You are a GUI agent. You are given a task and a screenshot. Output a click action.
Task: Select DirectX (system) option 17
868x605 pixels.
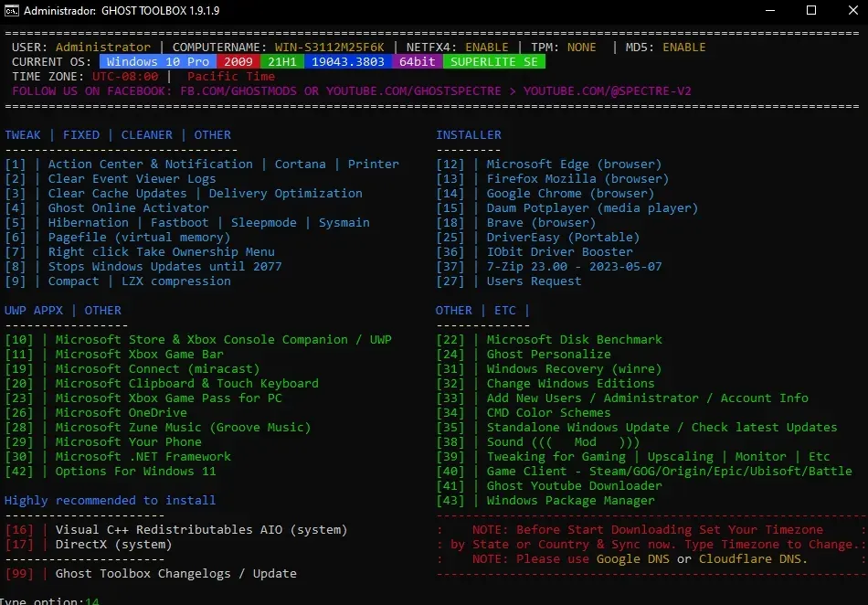click(89, 544)
